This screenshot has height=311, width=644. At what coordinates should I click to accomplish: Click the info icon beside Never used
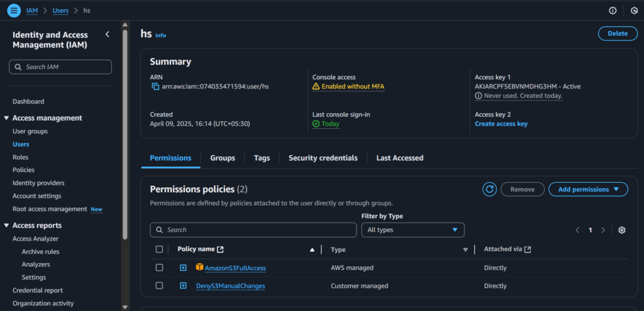[479, 95]
